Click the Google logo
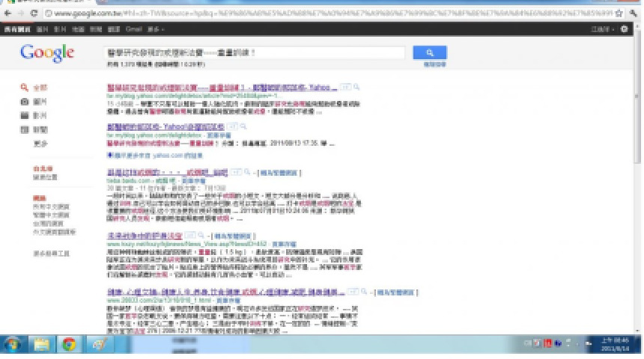This screenshot has height=359, width=644. [47, 53]
